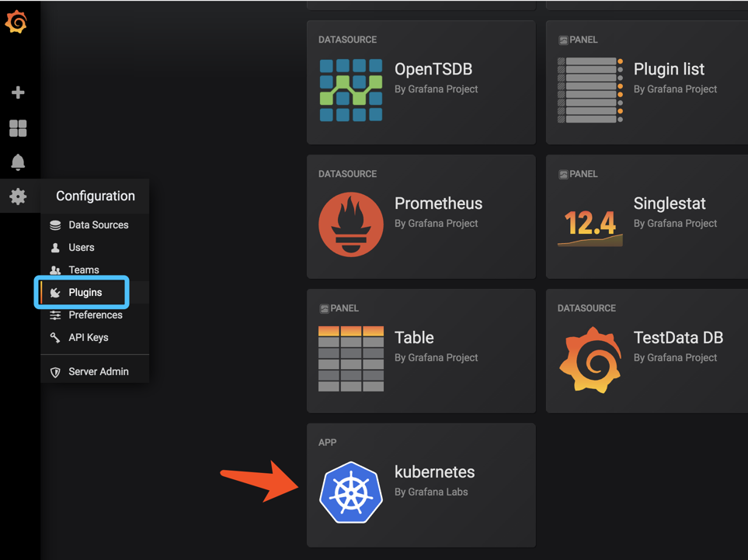Click 'By Grafana Project' under Plugin list
Screen dimensions: 748x560
tap(675, 89)
